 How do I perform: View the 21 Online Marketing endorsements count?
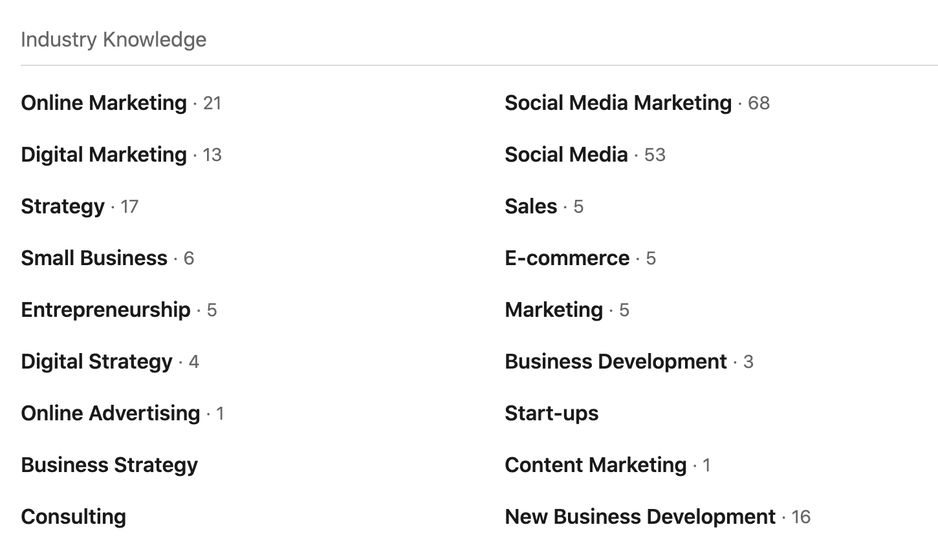coord(212,103)
